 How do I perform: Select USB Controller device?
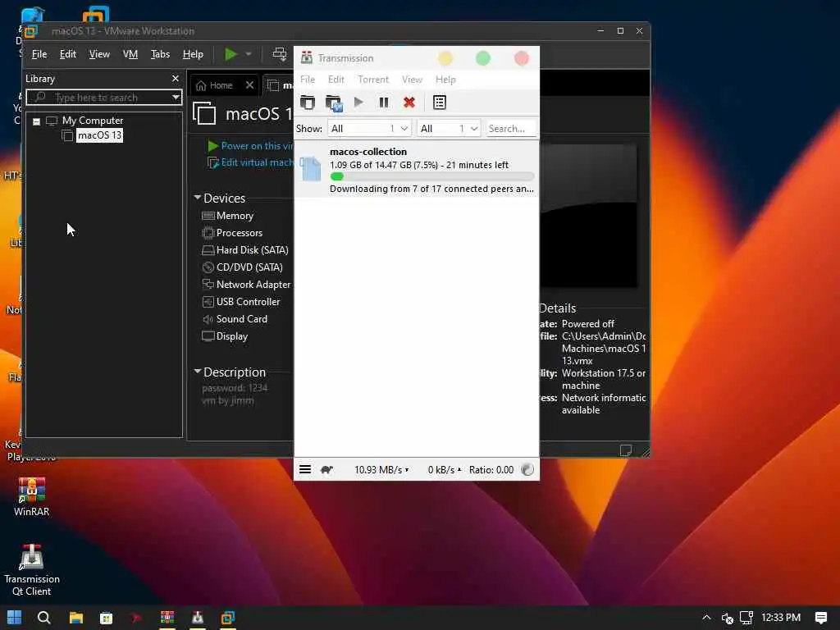pyautogui.click(x=241, y=302)
